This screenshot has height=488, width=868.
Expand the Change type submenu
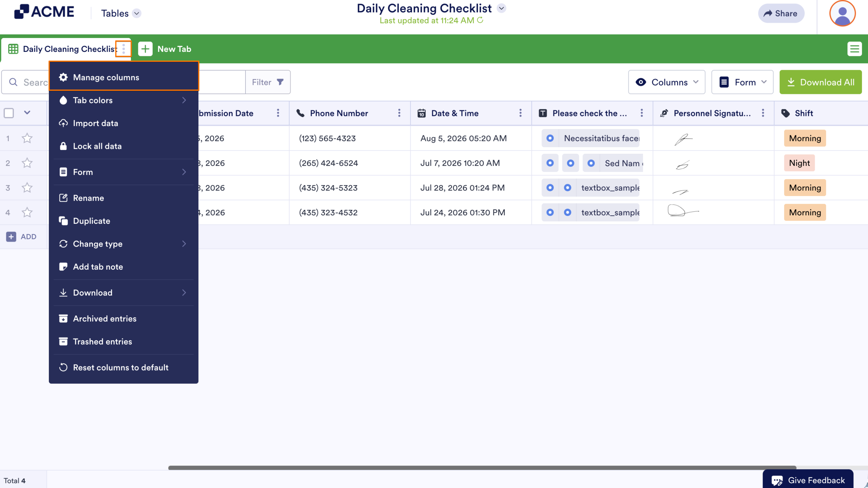pos(123,244)
